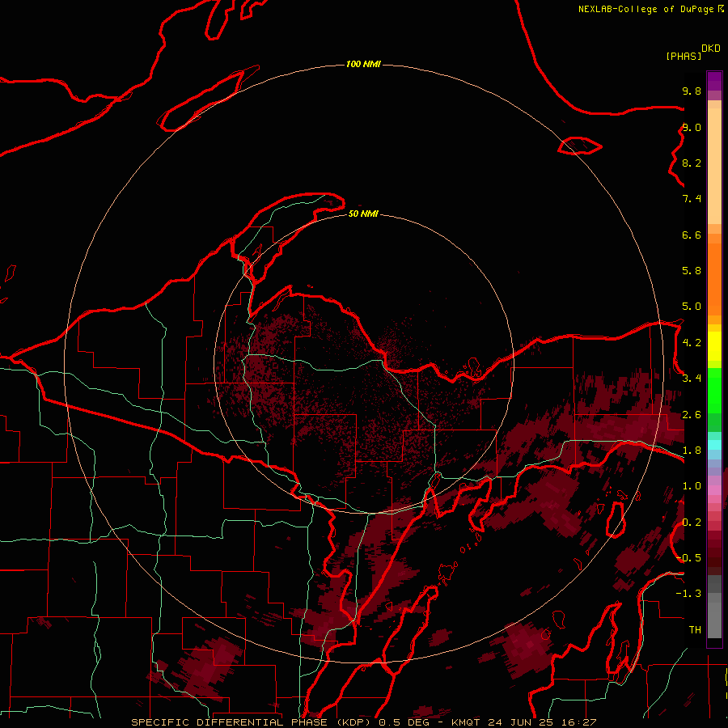Click the 100 NMI range ring label

(x=363, y=64)
